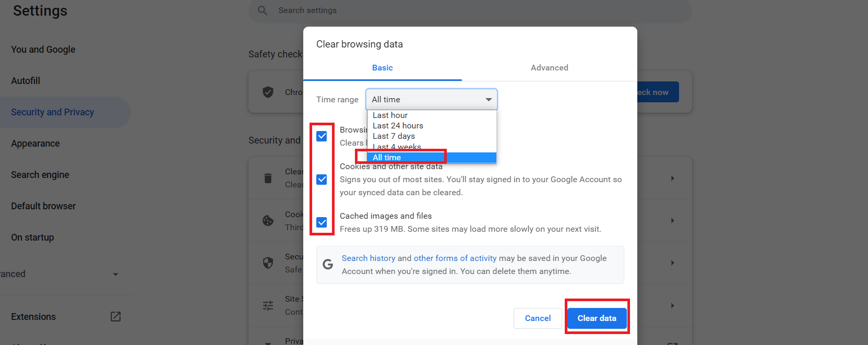
Task: Expand the Advanced section arrow in sidebar
Action: pos(115,274)
